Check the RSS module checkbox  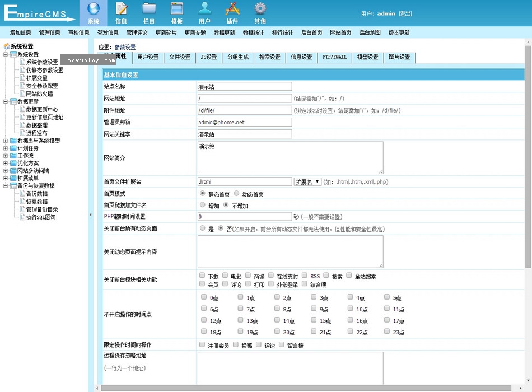(304, 276)
